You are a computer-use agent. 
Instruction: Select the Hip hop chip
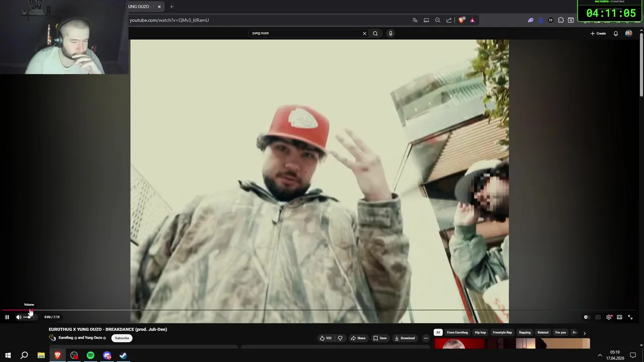click(x=480, y=332)
